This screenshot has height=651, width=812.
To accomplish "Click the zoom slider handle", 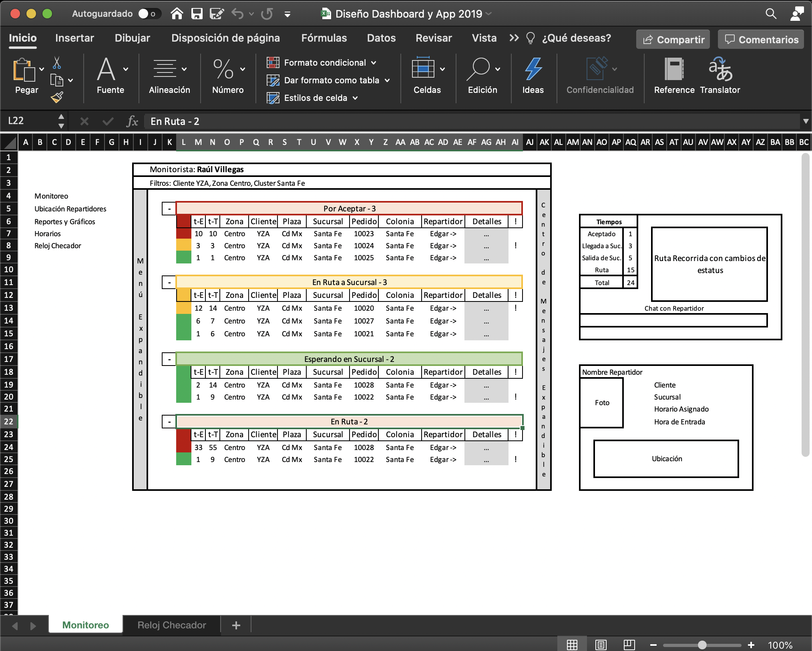I will 702,645.
